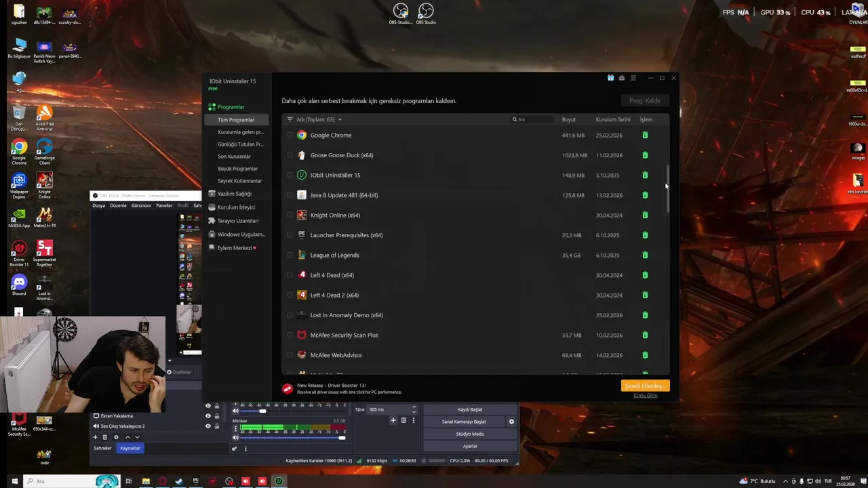The height and width of the screenshot is (488, 868).
Task: Click the Şimdi Etkinleş button
Action: tap(645, 386)
